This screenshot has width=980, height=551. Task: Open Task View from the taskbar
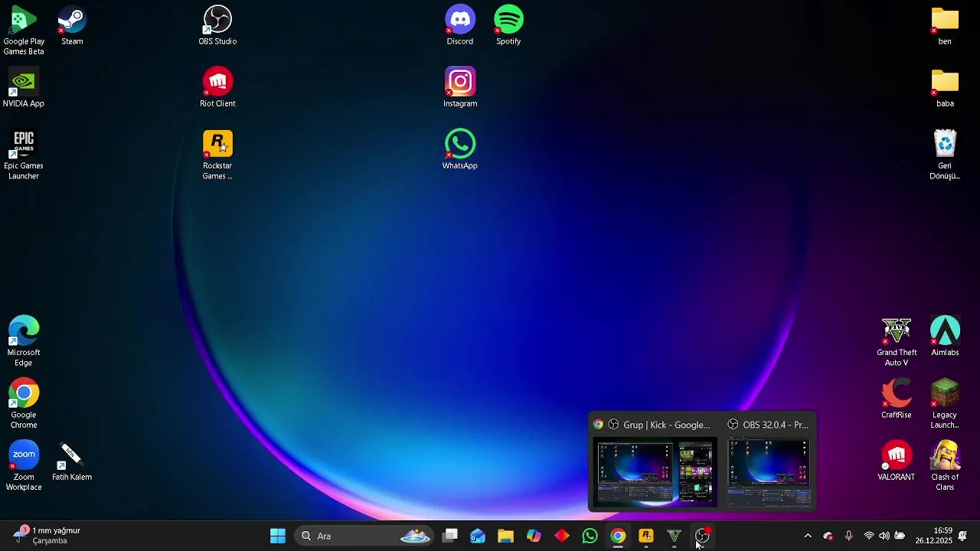[450, 536]
